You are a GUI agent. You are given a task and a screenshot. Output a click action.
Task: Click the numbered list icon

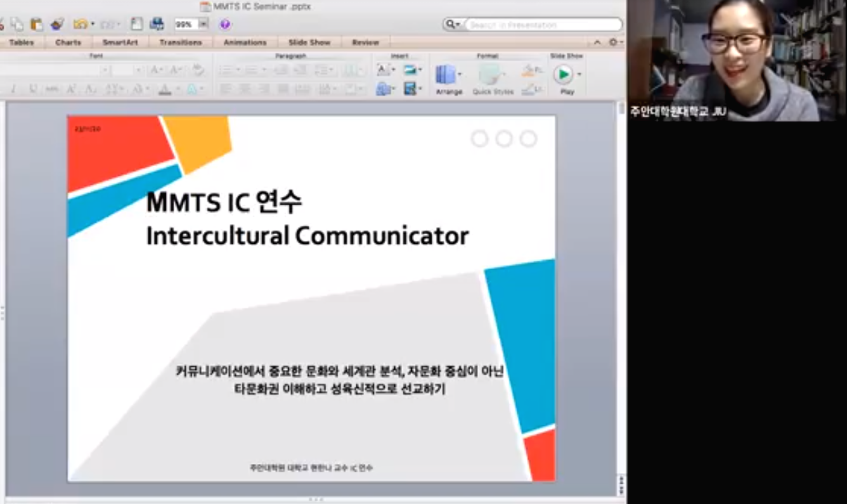251,70
